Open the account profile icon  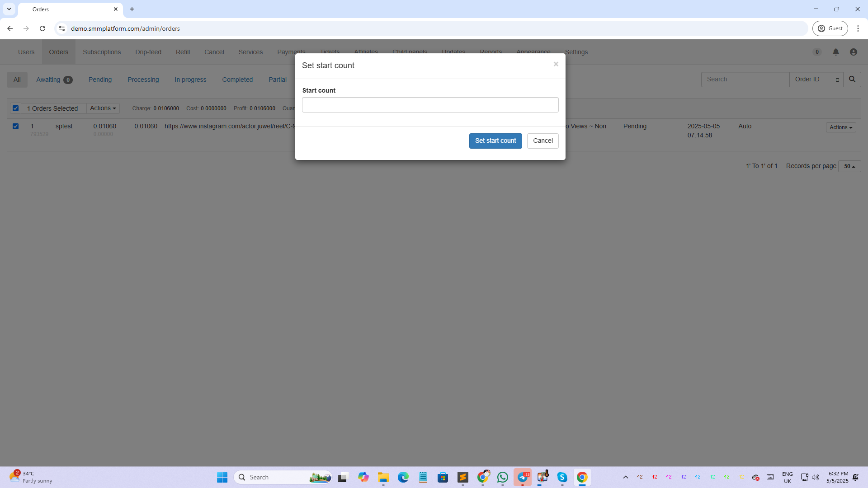[853, 52]
